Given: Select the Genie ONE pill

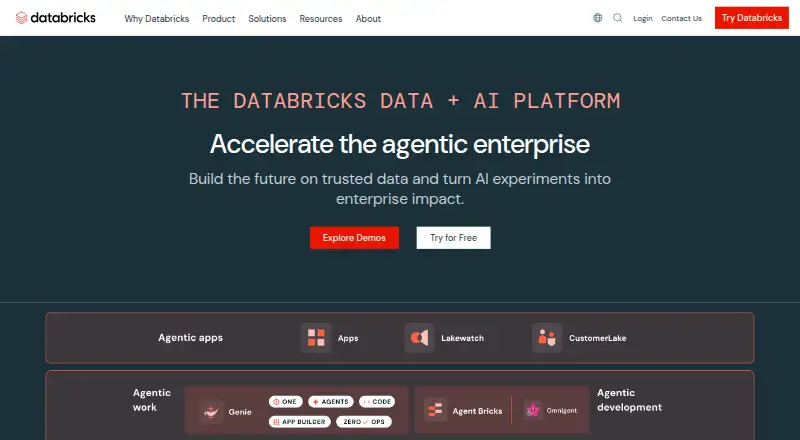Looking at the screenshot, I should (x=286, y=402).
